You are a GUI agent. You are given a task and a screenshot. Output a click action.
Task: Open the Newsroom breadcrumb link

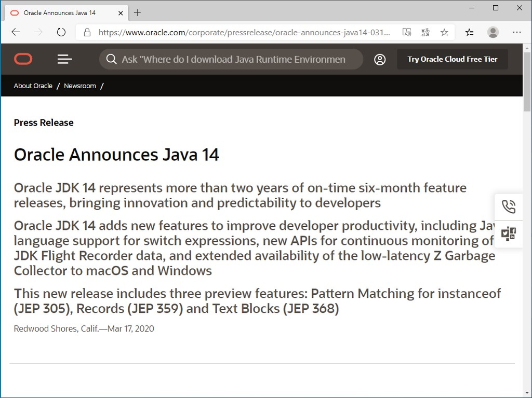tap(80, 86)
